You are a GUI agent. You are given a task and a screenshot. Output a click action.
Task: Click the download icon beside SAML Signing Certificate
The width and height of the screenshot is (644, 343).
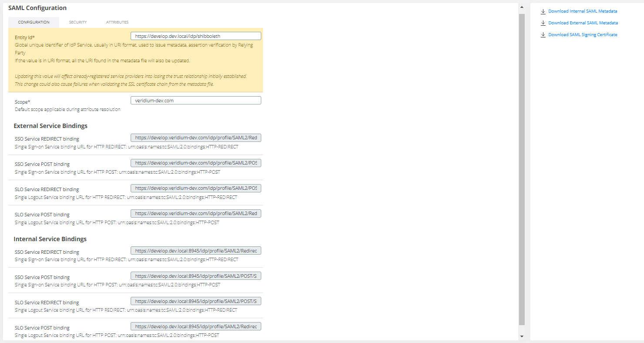(x=543, y=34)
